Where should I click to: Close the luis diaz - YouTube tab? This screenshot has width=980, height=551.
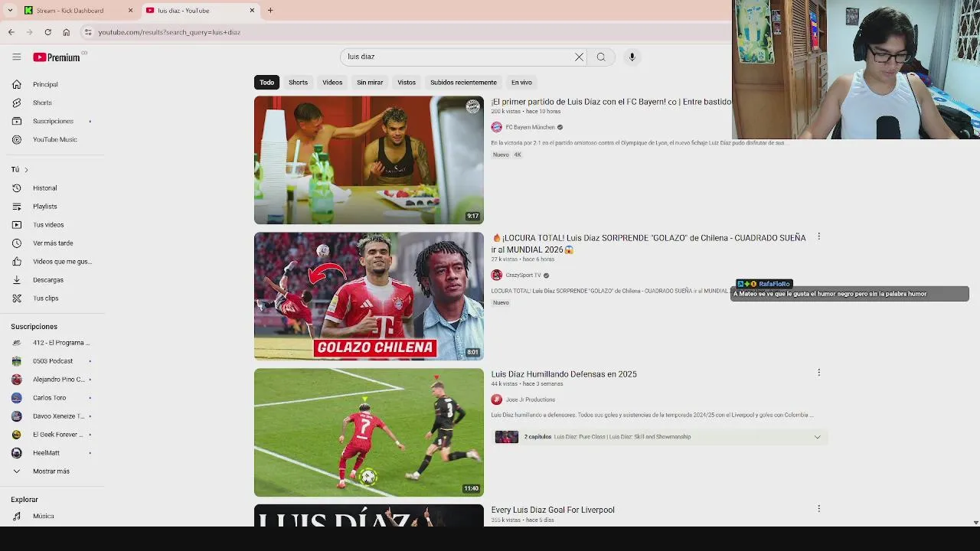tap(252, 10)
